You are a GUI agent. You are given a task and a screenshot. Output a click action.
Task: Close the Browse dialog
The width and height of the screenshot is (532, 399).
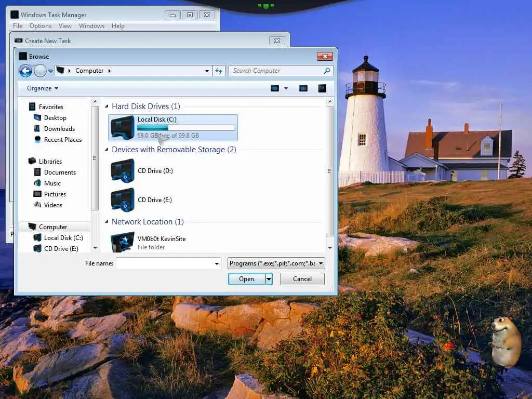(325, 56)
